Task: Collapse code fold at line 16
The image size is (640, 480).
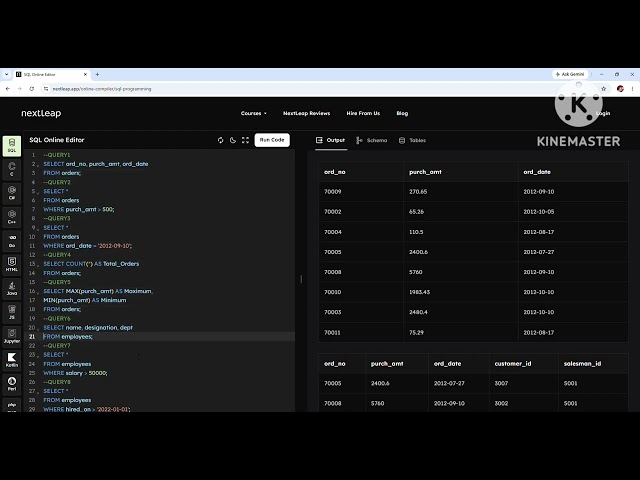Action: click(x=38, y=292)
